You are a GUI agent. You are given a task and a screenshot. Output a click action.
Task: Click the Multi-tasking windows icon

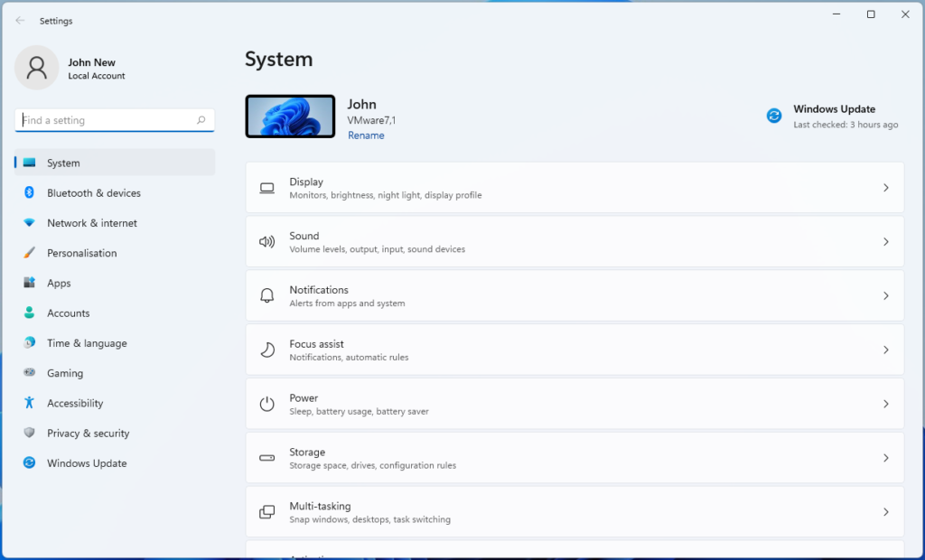point(266,511)
